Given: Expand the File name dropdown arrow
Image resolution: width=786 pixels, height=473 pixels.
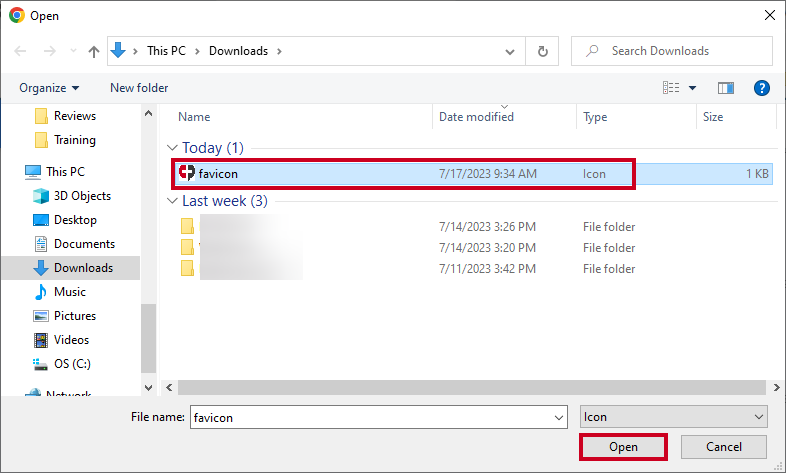Looking at the screenshot, I should [559, 417].
